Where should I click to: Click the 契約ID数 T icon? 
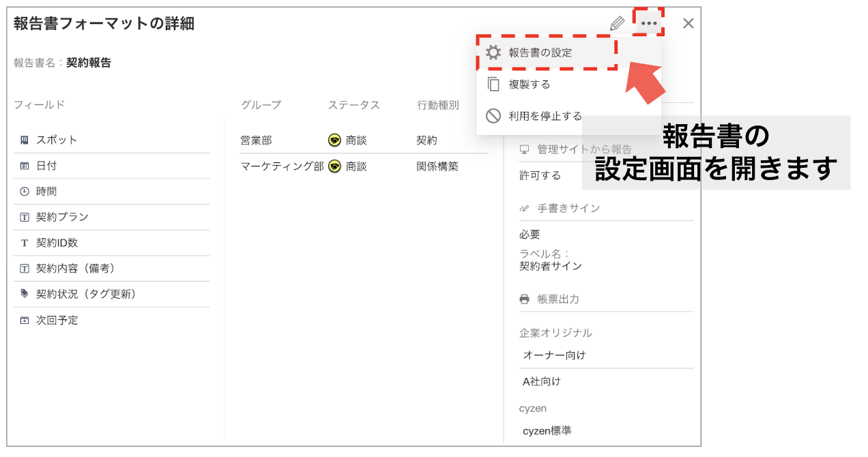coord(25,243)
